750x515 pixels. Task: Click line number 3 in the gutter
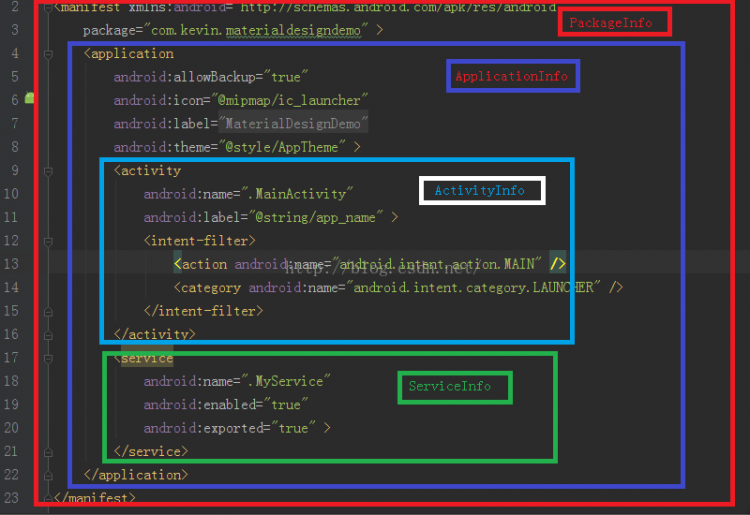15,30
